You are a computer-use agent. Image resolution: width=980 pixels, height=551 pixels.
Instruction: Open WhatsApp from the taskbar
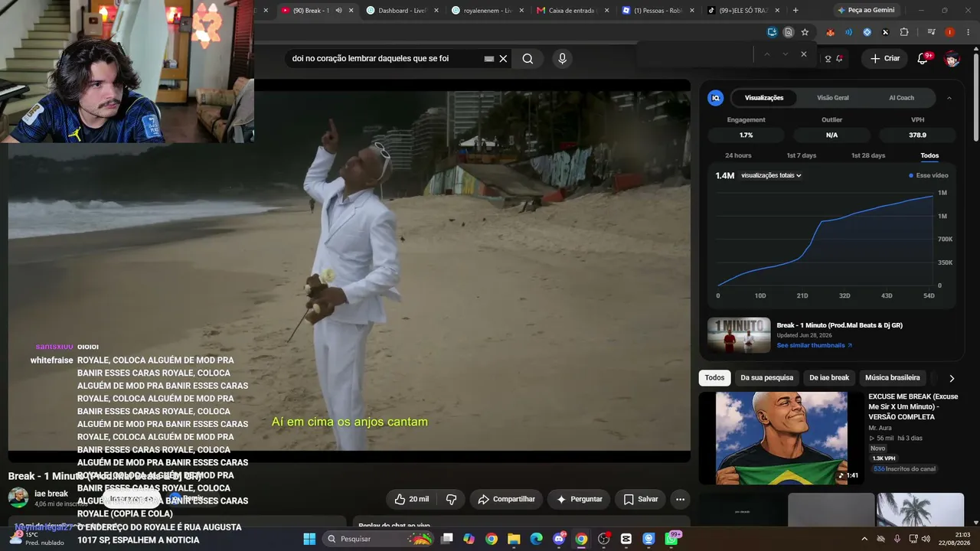[671, 539]
